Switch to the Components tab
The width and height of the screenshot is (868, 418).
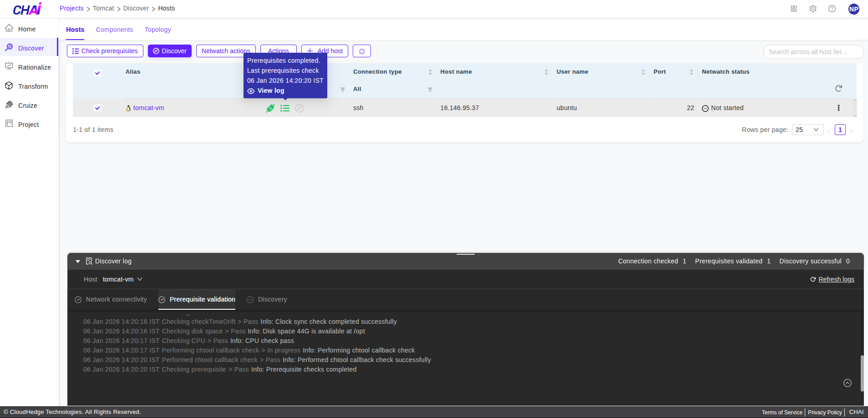[114, 30]
